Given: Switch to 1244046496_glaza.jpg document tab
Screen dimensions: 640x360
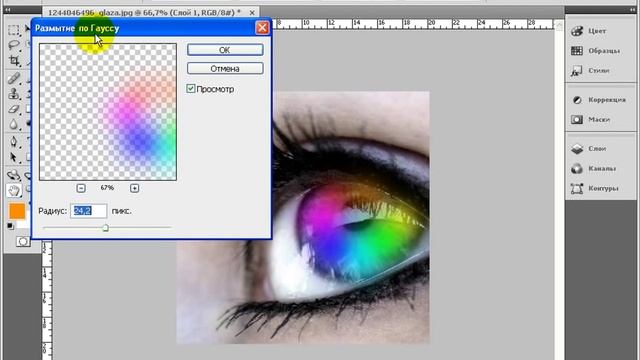Looking at the screenshot, I should (144, 13).
